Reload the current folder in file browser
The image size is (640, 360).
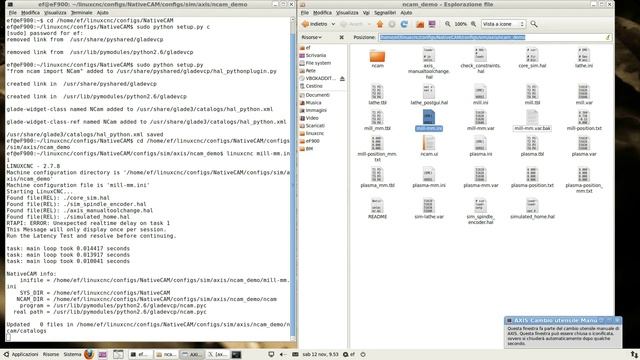(404, 24)
